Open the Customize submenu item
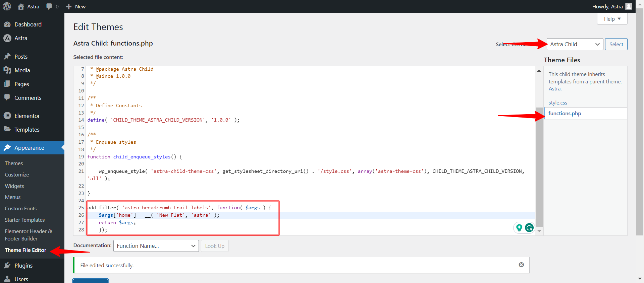This screenshot has width=644, height=283. tap(17, 174)
